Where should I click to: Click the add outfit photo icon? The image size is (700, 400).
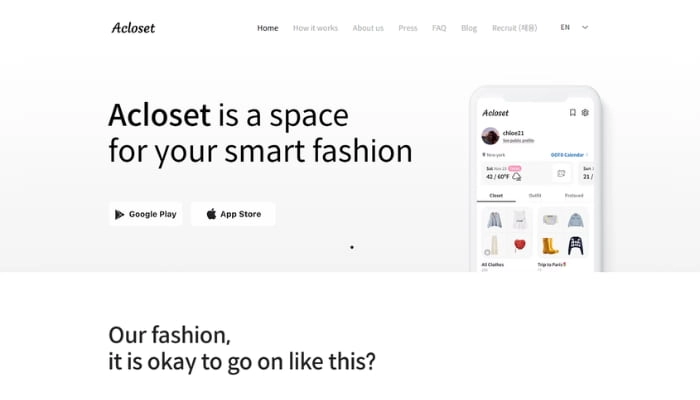click(561, 174)
